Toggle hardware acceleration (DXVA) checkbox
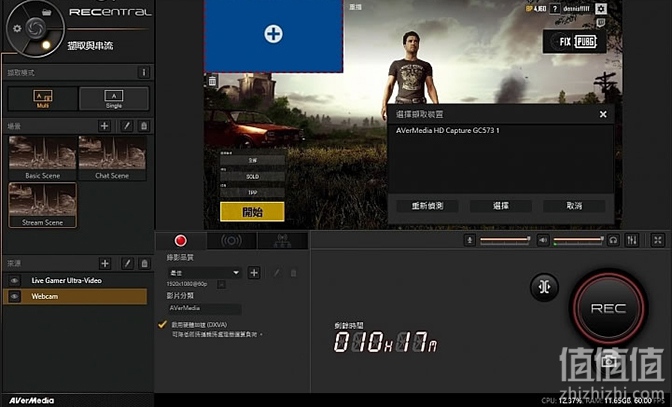 (162, 324)
